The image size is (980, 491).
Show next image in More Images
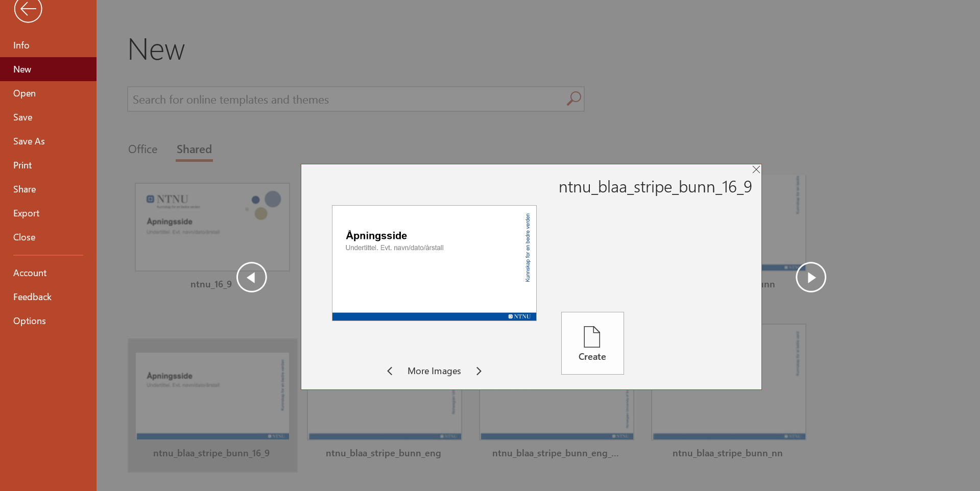(479, 371)
